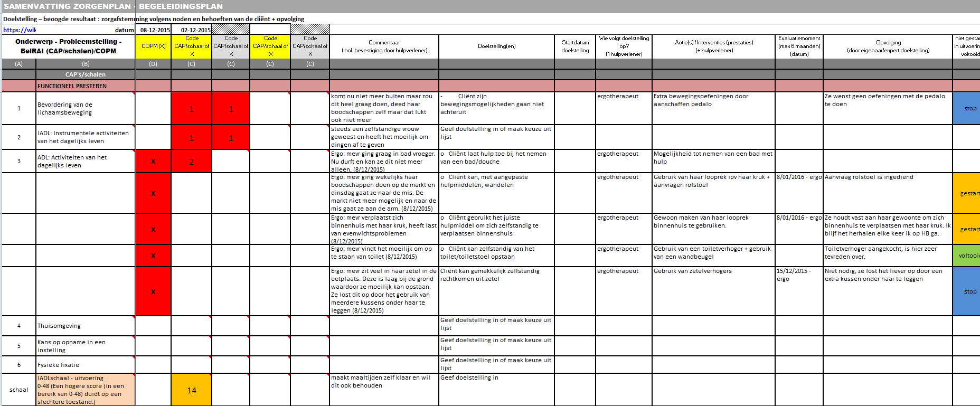Select the Thuisomgeving row label
Image resolution: width=980 pixels, height=406 pixels.
coord(86,326)
